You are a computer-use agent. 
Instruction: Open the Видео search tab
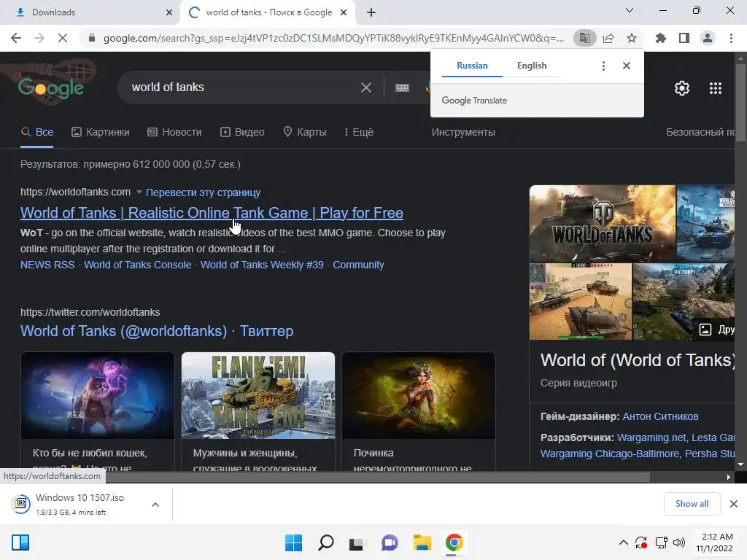[242, 133]
